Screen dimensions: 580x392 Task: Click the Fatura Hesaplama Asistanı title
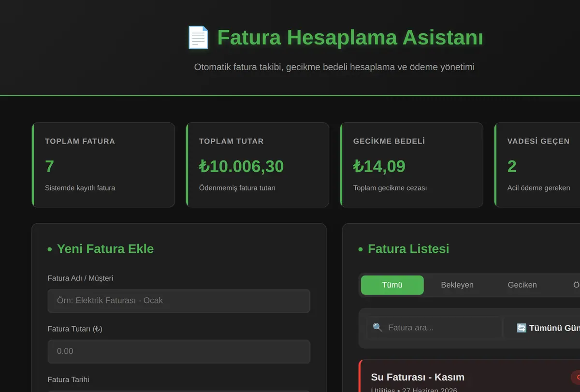click(x=350, y=38)
